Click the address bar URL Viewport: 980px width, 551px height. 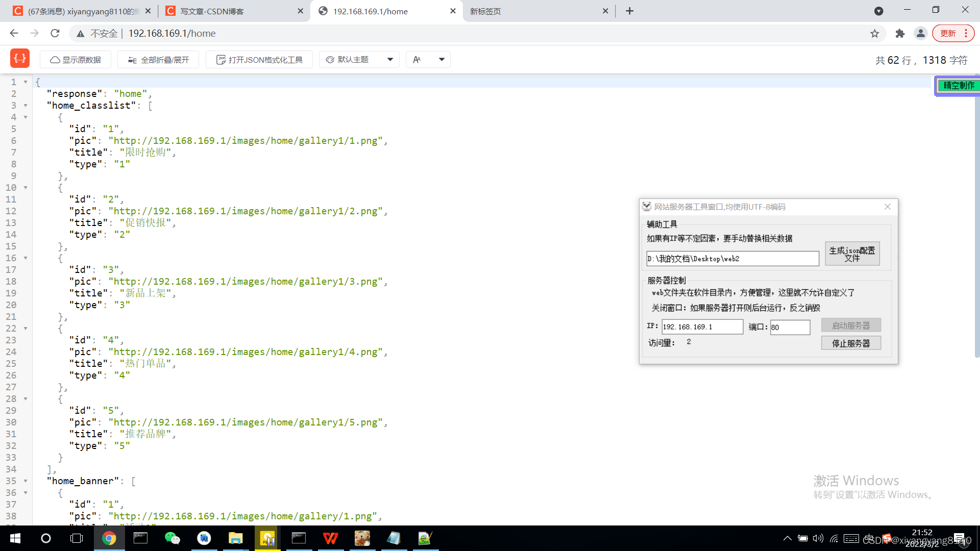tap(172, 33)
